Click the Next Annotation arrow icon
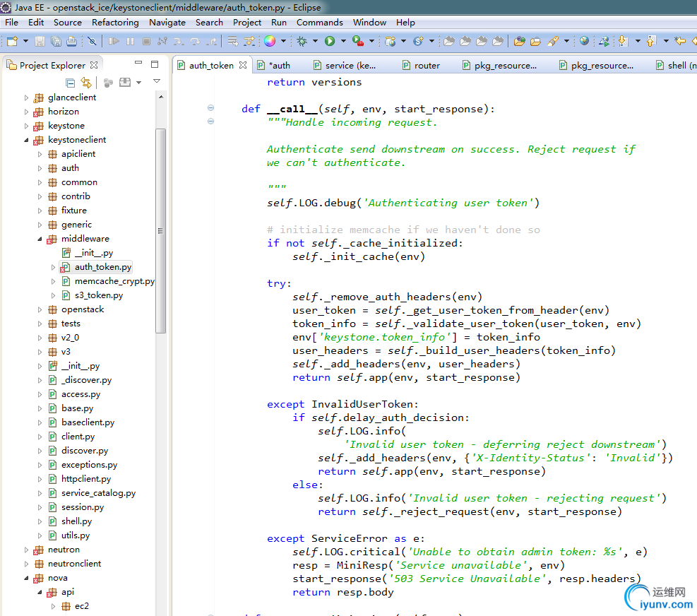This screenshot has width=697, height=616. [x=624, y=42]
